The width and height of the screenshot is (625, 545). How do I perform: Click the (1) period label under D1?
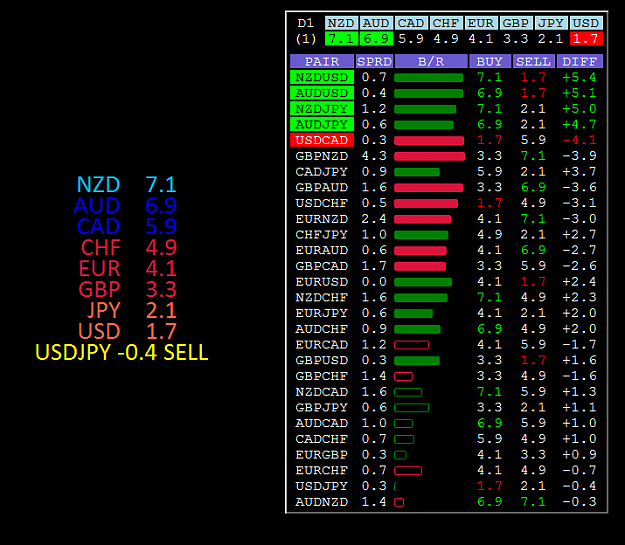(x=306, y=39)
